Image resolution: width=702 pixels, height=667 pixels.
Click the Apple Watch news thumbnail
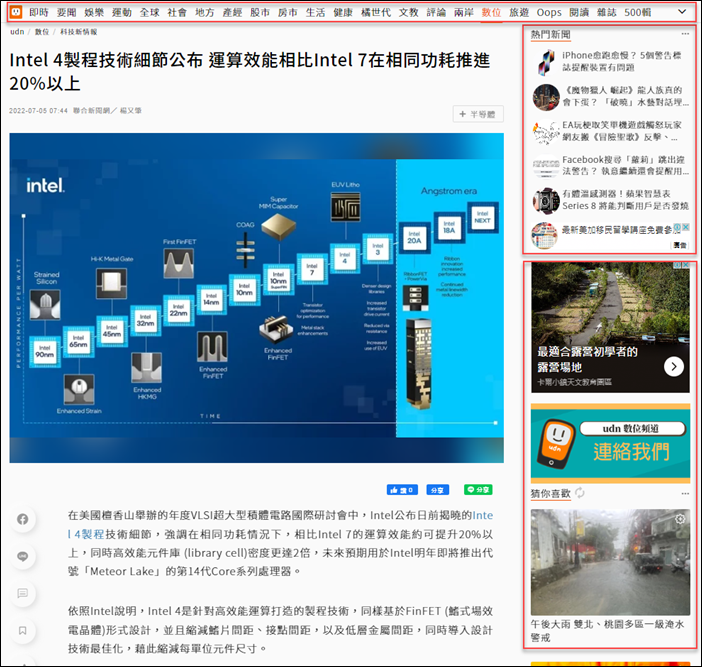point(546,201)
